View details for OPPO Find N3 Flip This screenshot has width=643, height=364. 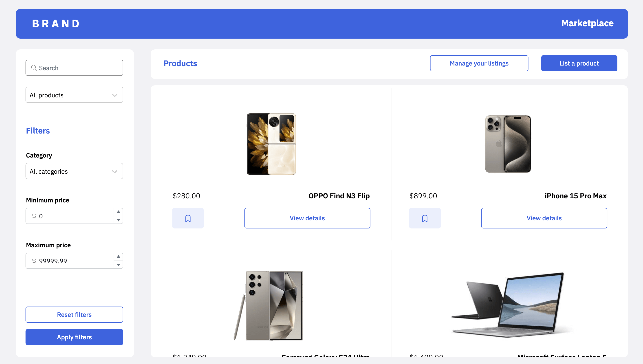307,218
